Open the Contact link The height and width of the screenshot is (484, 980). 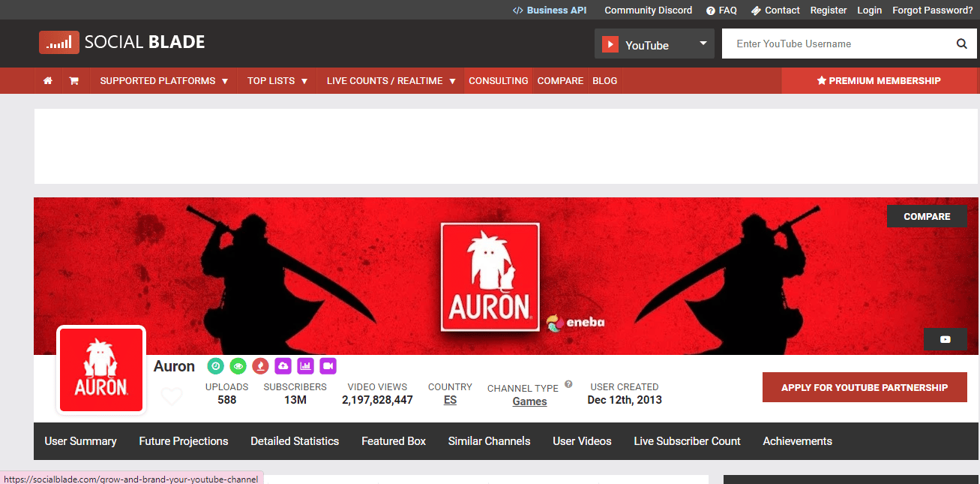click(x=775, y=11)
